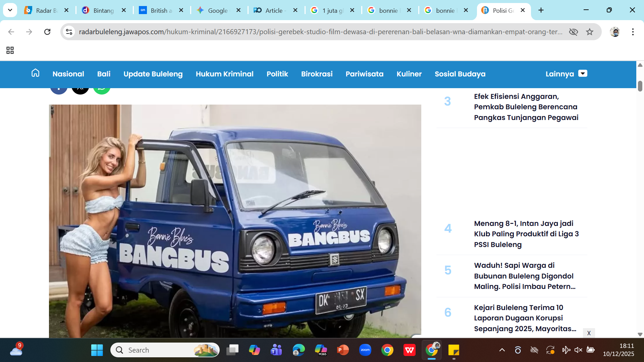Open a new browser tab
The width and height of the screenshot is (644, 362).
click(541, 10)
